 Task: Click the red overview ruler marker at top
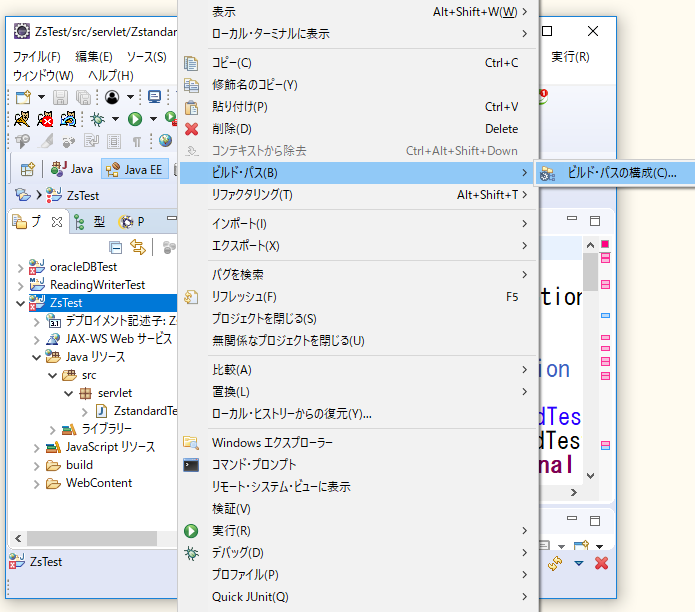605,244
